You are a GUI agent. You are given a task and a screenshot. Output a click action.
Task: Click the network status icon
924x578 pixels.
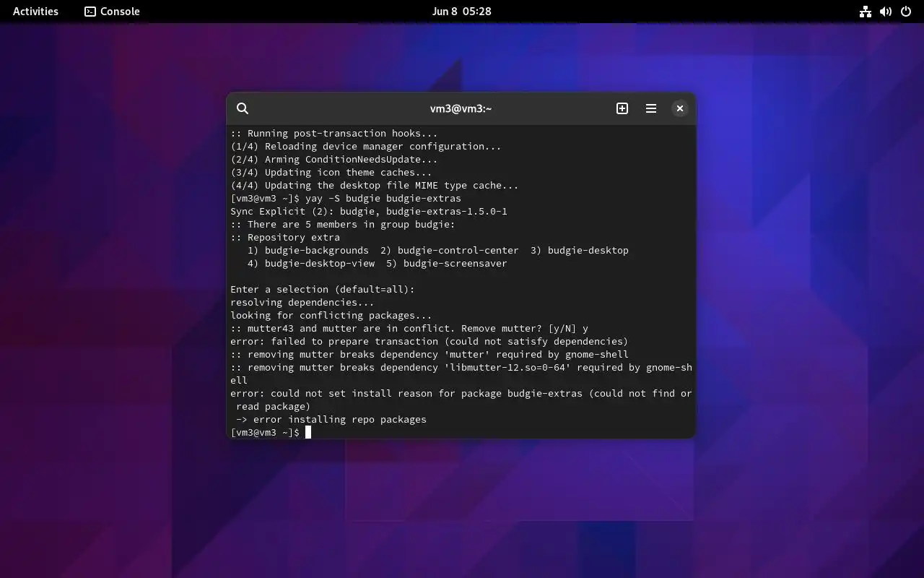point(865,12)
